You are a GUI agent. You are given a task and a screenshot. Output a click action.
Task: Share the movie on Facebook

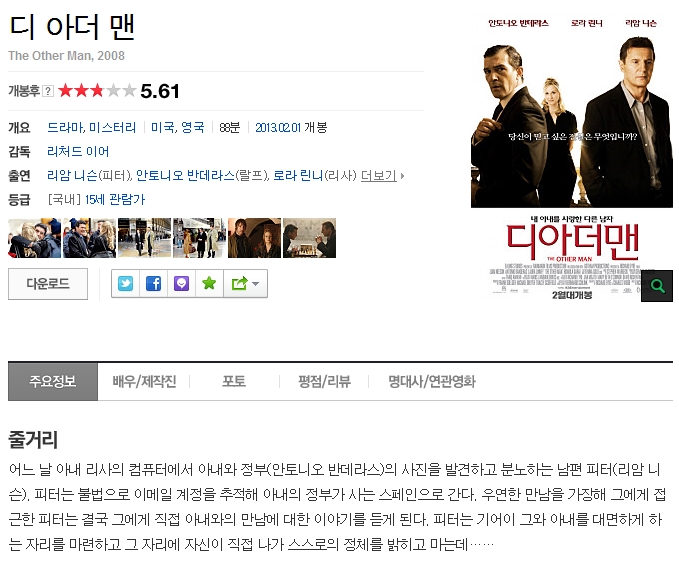pos(153,284)
